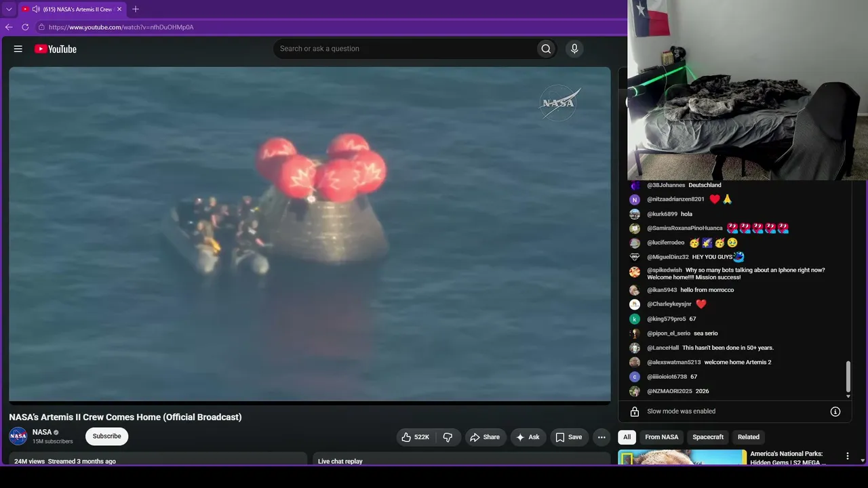Mute the NASA Artemis tab audio icon

pos(36,9)
